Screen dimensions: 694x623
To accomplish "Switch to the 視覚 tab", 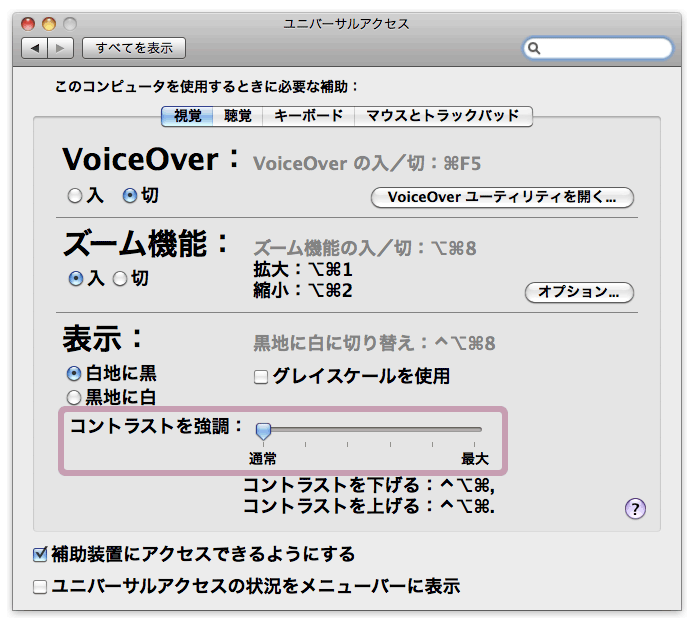I will (187, 116).
